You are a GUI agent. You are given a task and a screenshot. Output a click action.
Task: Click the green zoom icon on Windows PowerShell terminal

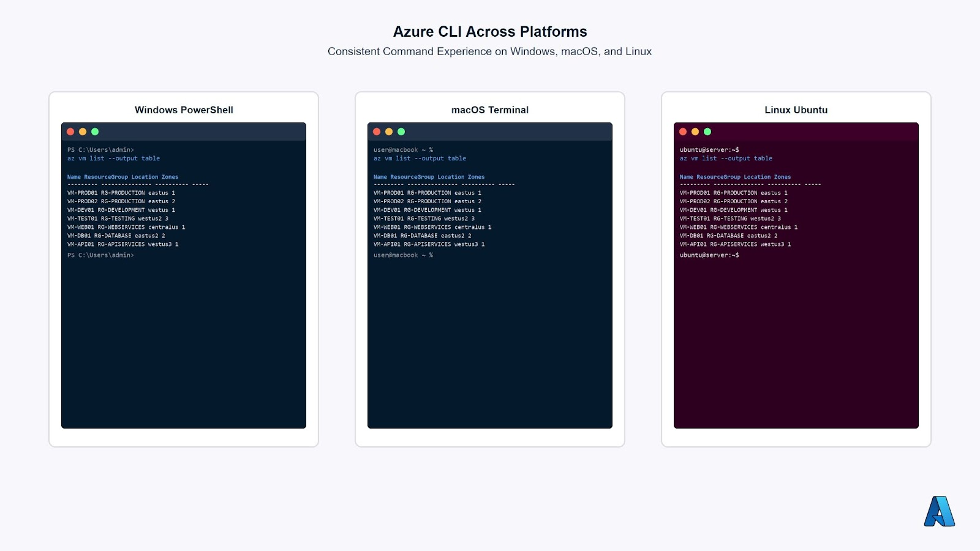[x=95, y=130]
